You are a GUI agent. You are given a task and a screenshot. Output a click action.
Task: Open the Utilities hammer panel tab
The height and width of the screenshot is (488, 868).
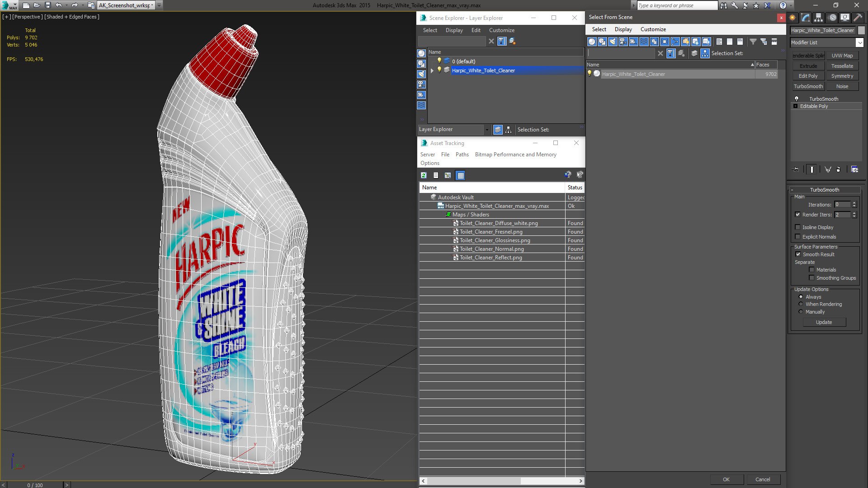click(x=857, y=18)
